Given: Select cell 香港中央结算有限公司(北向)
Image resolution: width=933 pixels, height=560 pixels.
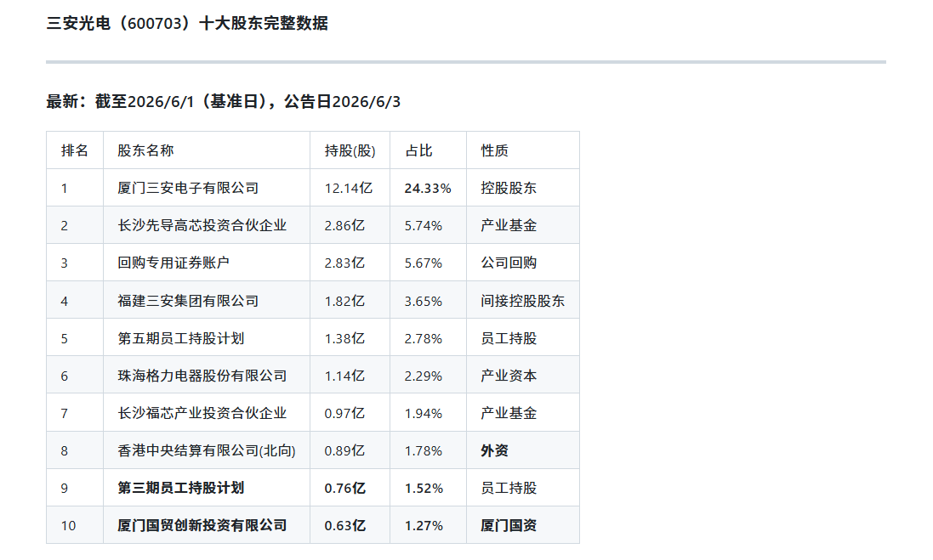Looking at the screenshot, I should (x=207, y=450).
